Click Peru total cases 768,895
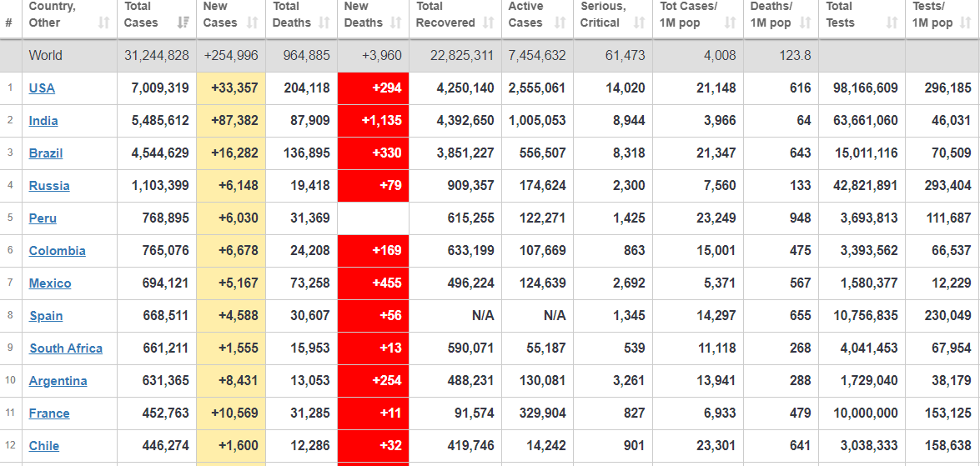980x466 pixels. 166,218
